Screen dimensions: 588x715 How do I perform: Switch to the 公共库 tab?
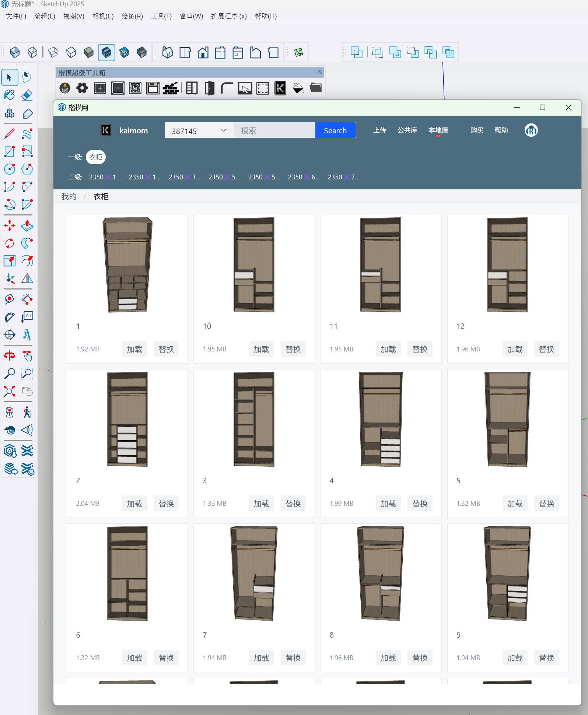pyautogui.click(x=407, y=130)
